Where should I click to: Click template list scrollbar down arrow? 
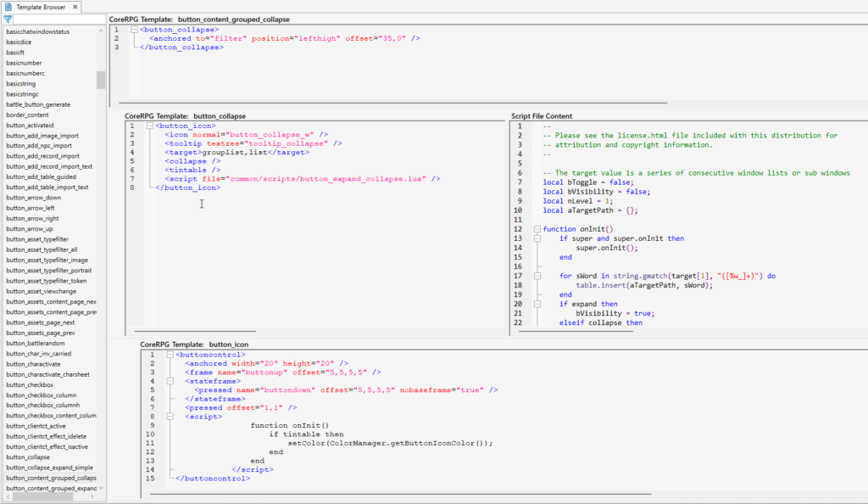(x=101, y=488)
